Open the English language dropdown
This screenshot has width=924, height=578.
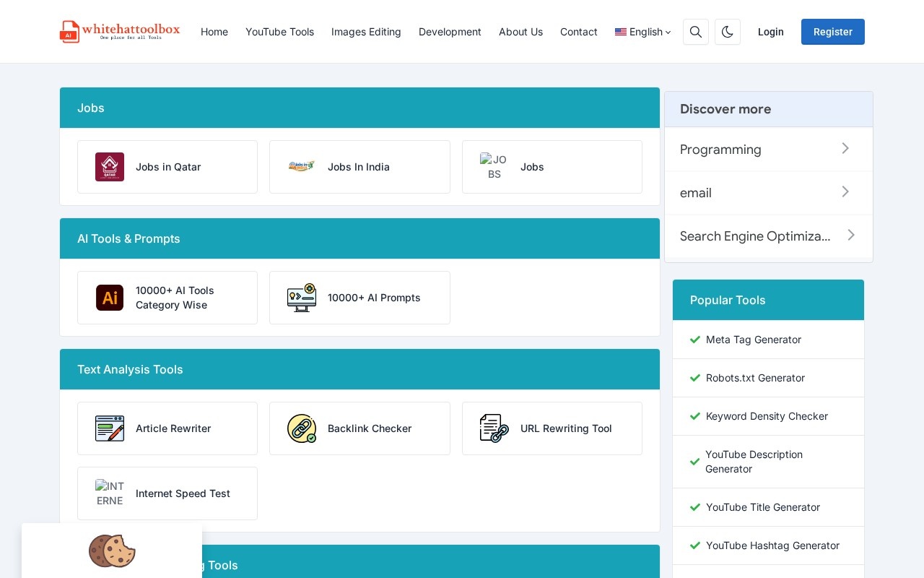[x=643, y=32]
